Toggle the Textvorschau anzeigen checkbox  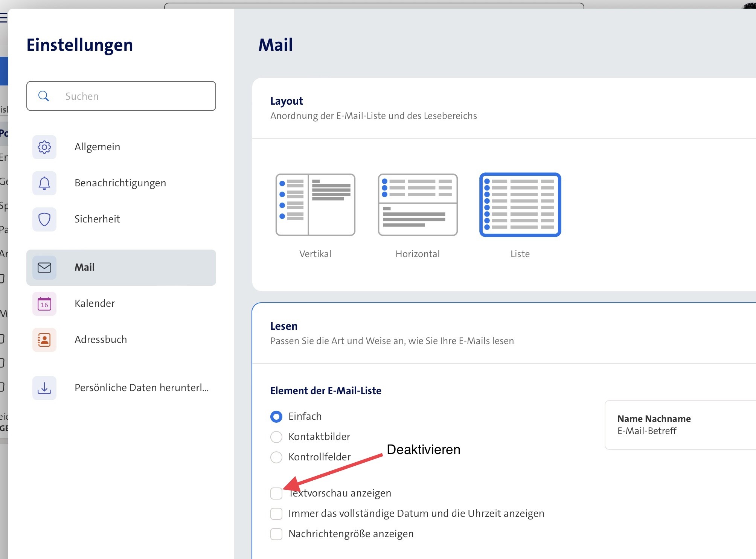(x=276, y=493)
